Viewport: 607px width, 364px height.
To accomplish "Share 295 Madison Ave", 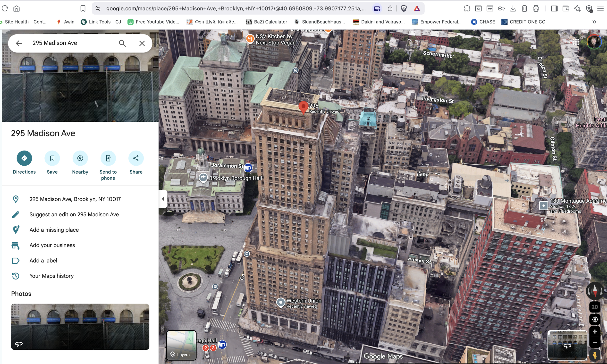I will click(136, 158).
